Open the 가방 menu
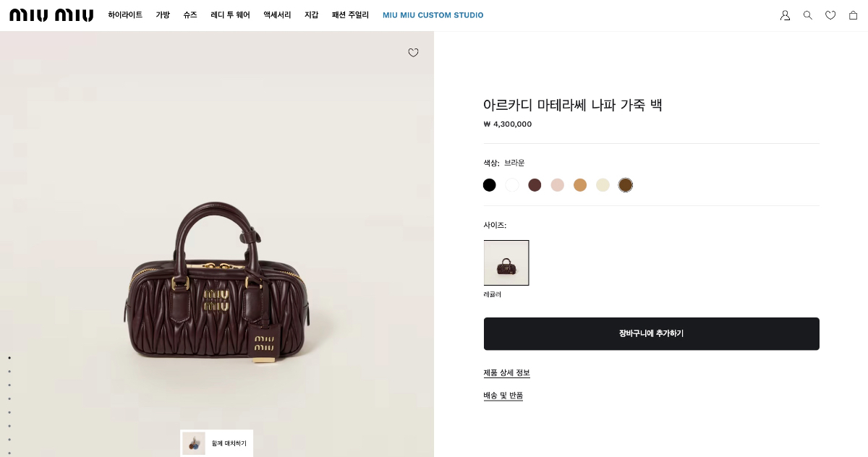 coord(163,15)
